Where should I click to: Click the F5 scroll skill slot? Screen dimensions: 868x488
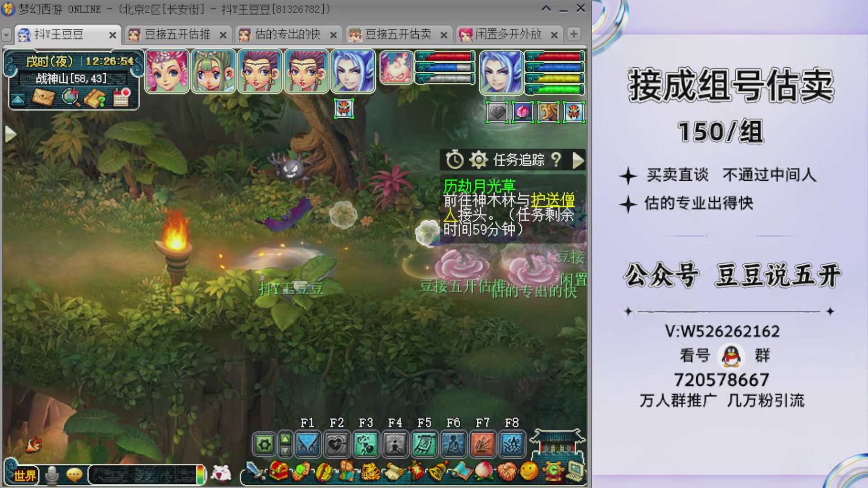click(x=425, y=445)
